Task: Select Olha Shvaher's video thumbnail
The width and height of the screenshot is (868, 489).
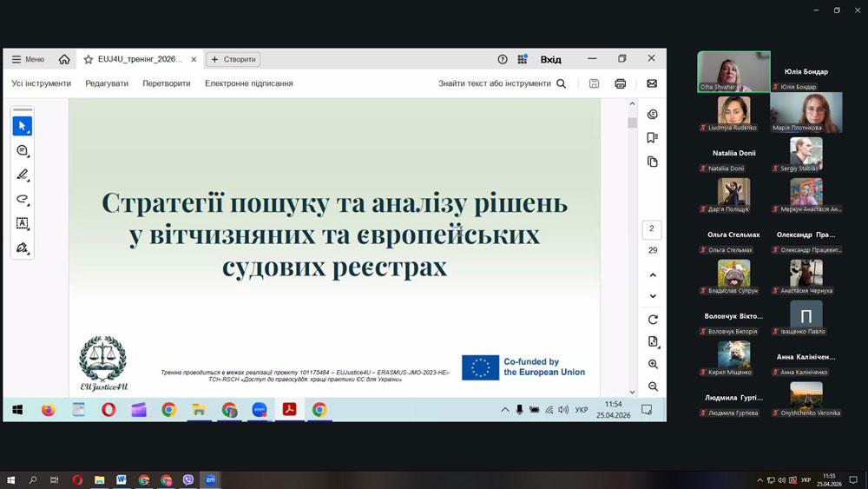Action: tap(733, 71)
